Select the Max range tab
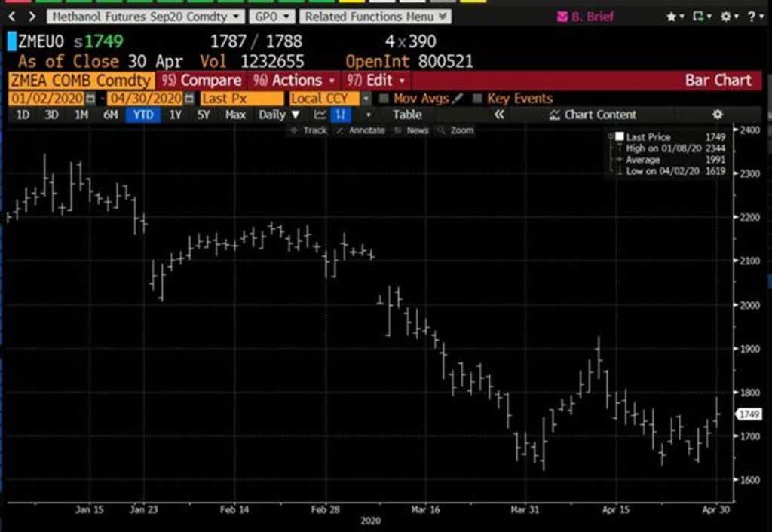This screenshot has height=532, width=772. pos(235,115)
